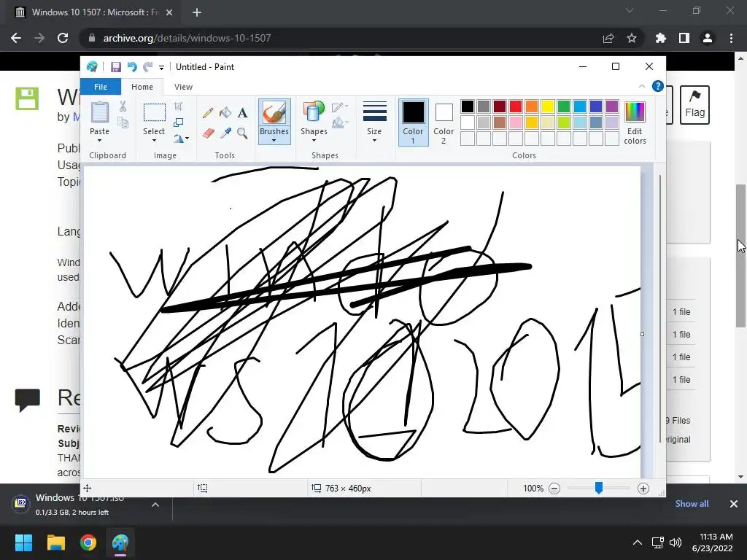747x560 pixels.
Task: Click the Share page icon in address bar
Action: (608, 38)
